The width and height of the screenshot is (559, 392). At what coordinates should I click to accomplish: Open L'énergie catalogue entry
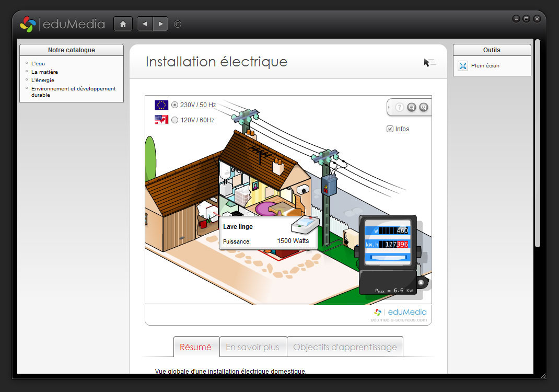click(x=43, y=80)
